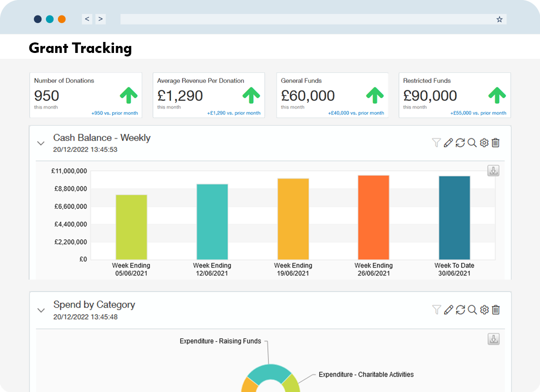The image size is (540, 392).
Task: Click the pencil edit icon for Cash Balance
Action: [448, 143]
